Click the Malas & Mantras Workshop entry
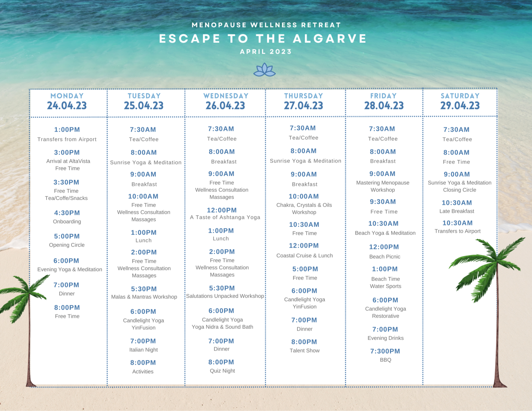 click(x=144, y=297)
